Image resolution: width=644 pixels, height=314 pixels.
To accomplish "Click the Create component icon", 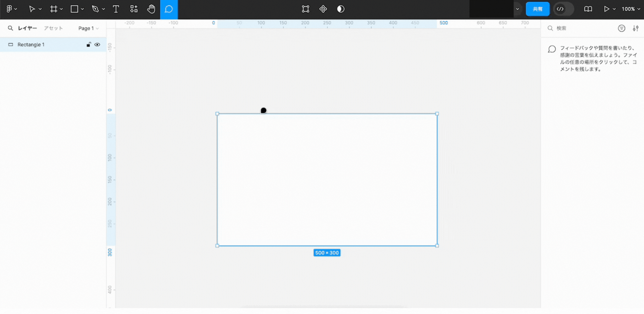I will (323, 9).
